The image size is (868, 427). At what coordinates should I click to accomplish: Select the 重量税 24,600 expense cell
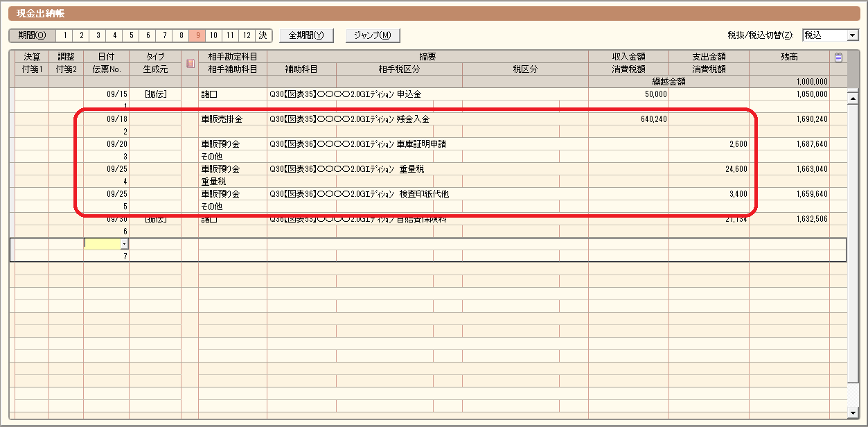(x=708, y=169)
